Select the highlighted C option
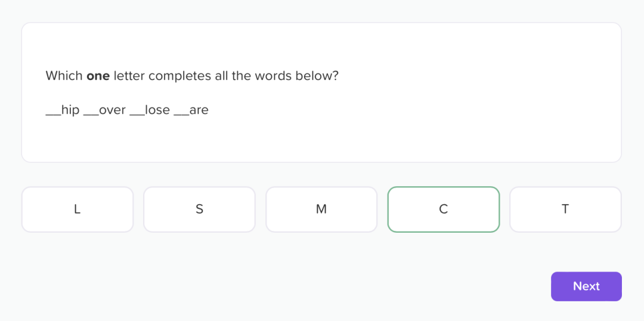Viewport: 644px width, 321px height. coord(443,209)
